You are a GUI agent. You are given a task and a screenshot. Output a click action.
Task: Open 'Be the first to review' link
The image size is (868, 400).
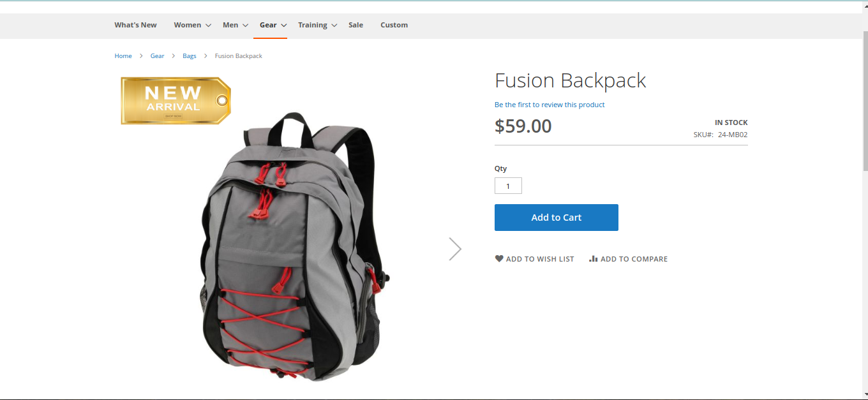pyautogui.click(x=550, y=105)
